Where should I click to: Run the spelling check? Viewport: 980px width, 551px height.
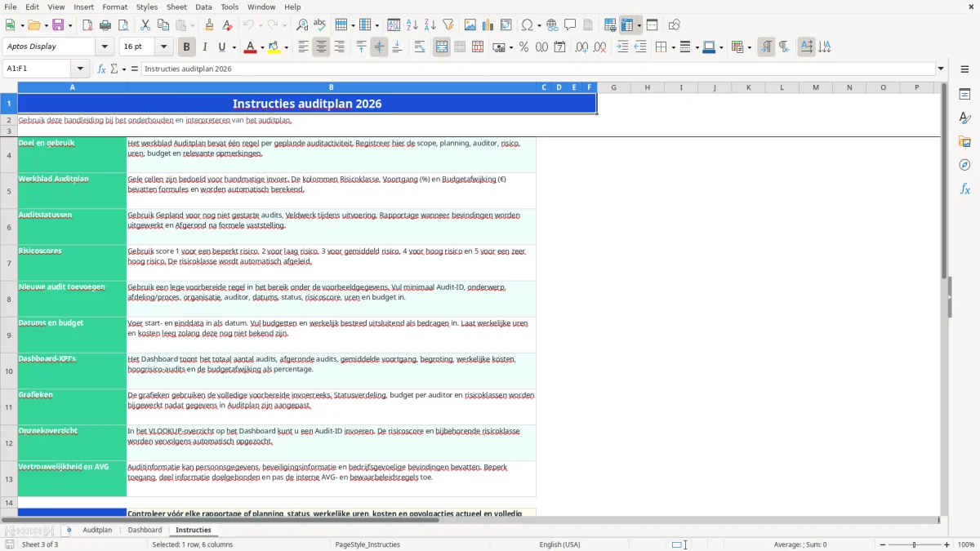point(320,25)
